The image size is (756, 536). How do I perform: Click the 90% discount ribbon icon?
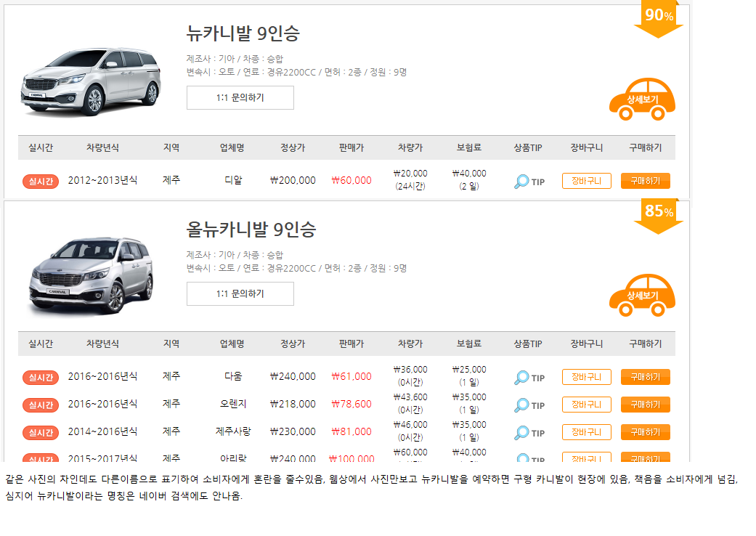click(658, 16)
